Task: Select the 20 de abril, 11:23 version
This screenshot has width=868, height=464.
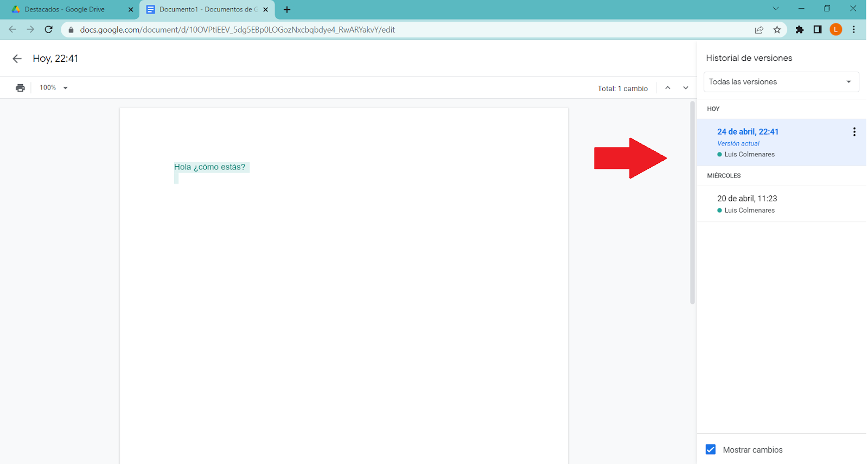Action: (781, 204)
